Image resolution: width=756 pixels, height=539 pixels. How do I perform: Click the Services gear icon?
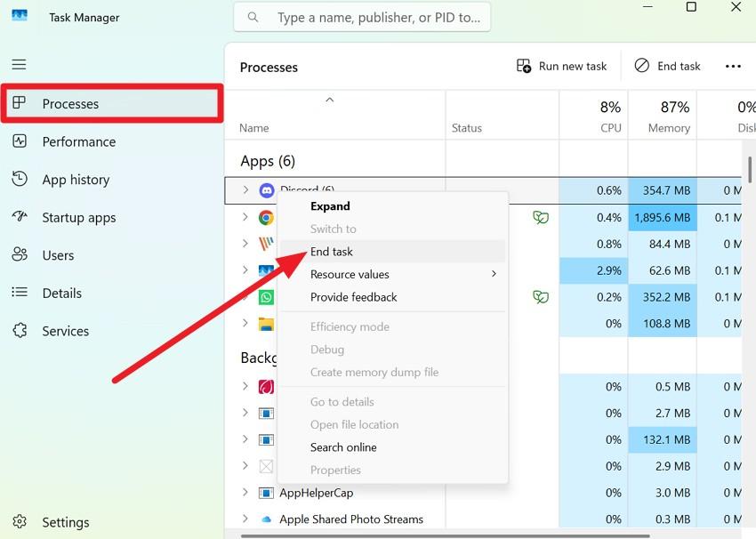click(20, 331)
